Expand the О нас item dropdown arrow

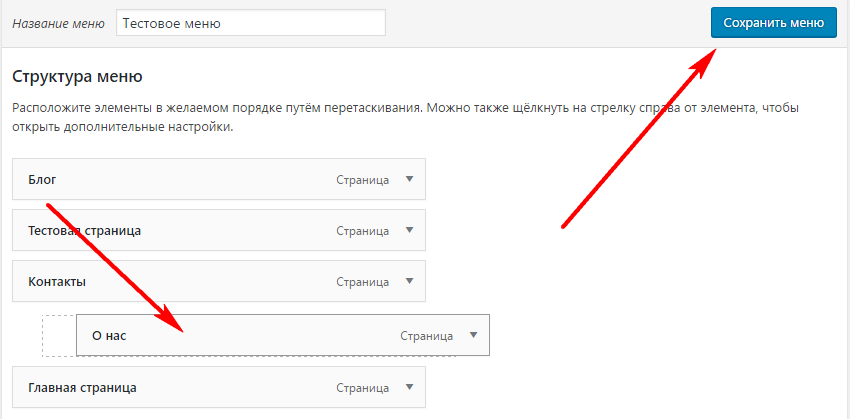[474, 335]
